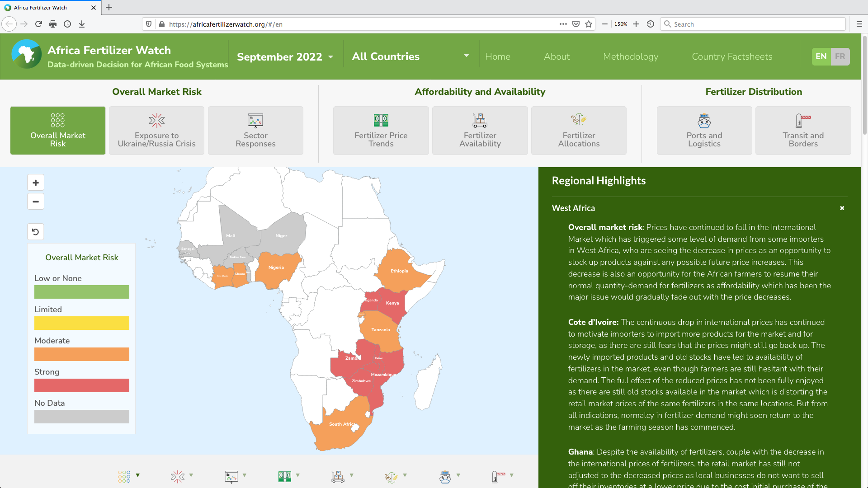The image size is (868, 488).
Task: Expand the All Countries selector
Action: (410, 56)
